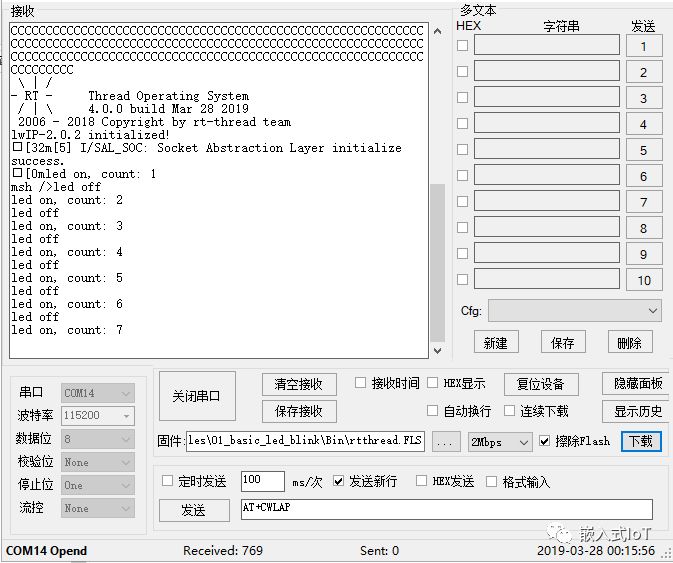673x563 pixels.
Task: Click the 发送 send button
Action: click(x=193, y=510)
